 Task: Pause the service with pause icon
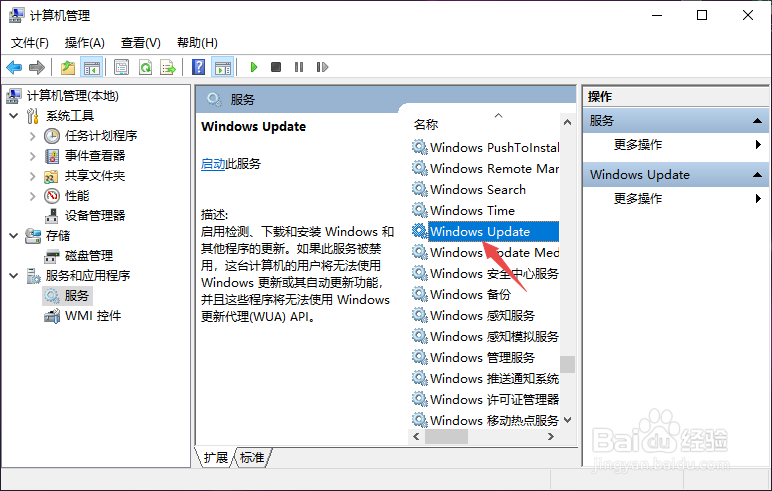[x=299, y=67]
